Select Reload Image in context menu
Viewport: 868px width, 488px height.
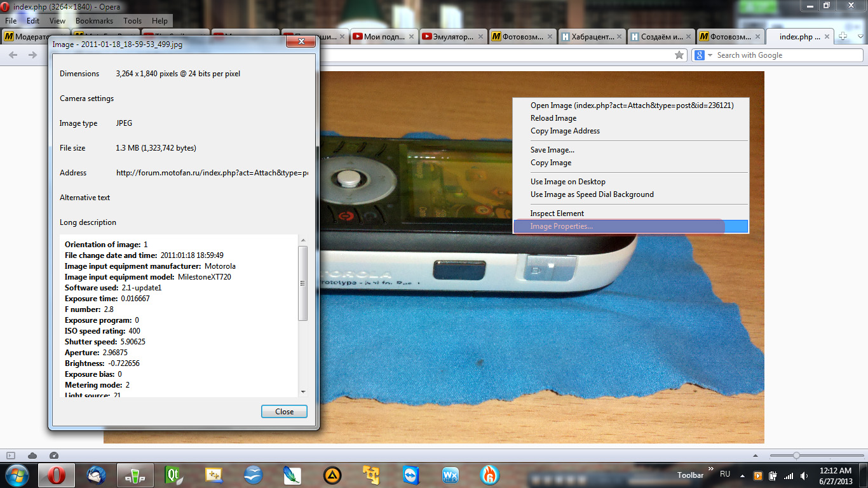pos(631,118)
